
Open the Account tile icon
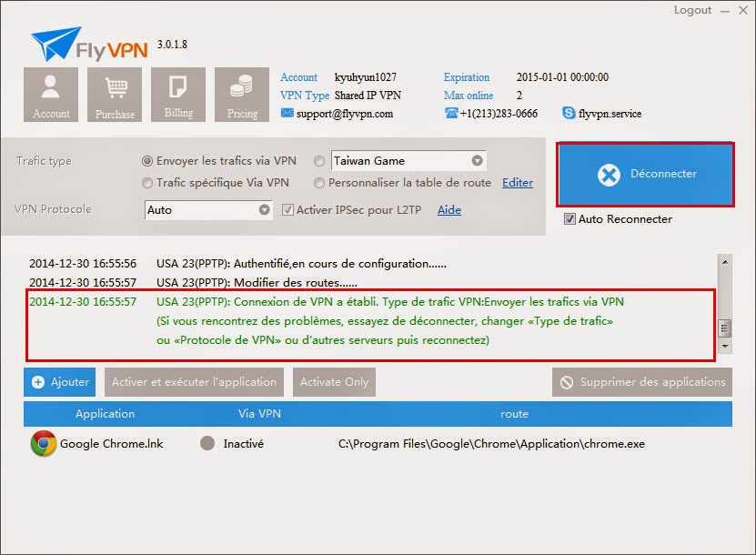pos(51,95)
